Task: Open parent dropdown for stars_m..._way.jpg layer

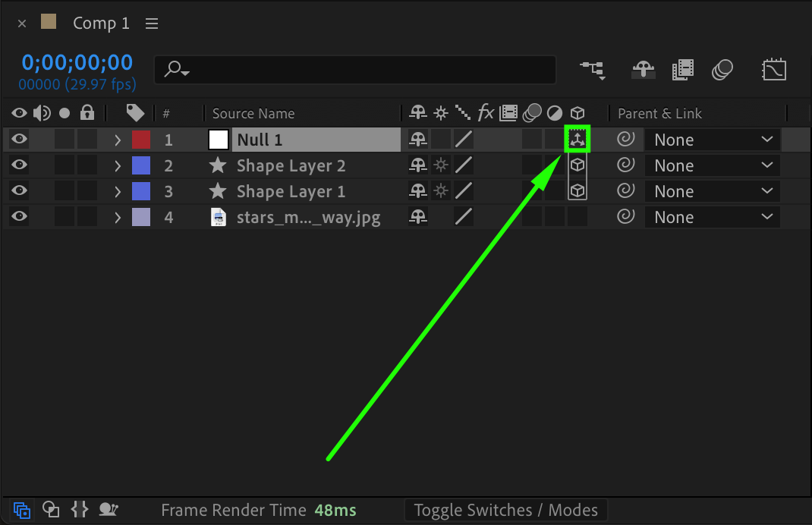Action: [712, 217]
